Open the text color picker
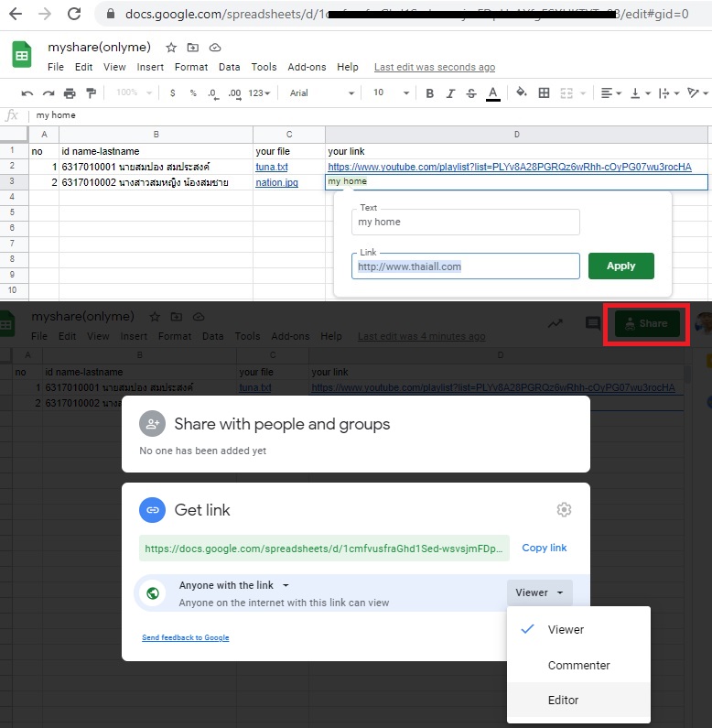This screenshot has width=712, height=728. click(x=493, y=92)
